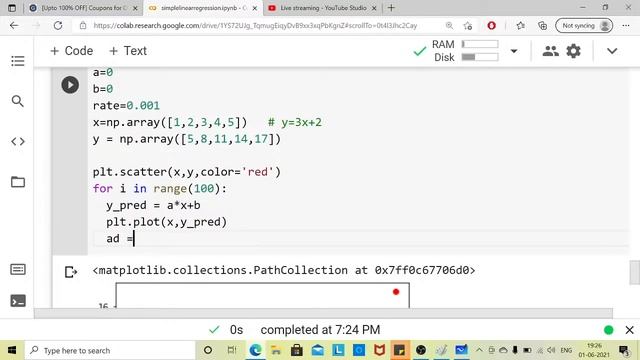Open McAfee icon on taskbar
This screenshot has width=640, height=360.
379,350
